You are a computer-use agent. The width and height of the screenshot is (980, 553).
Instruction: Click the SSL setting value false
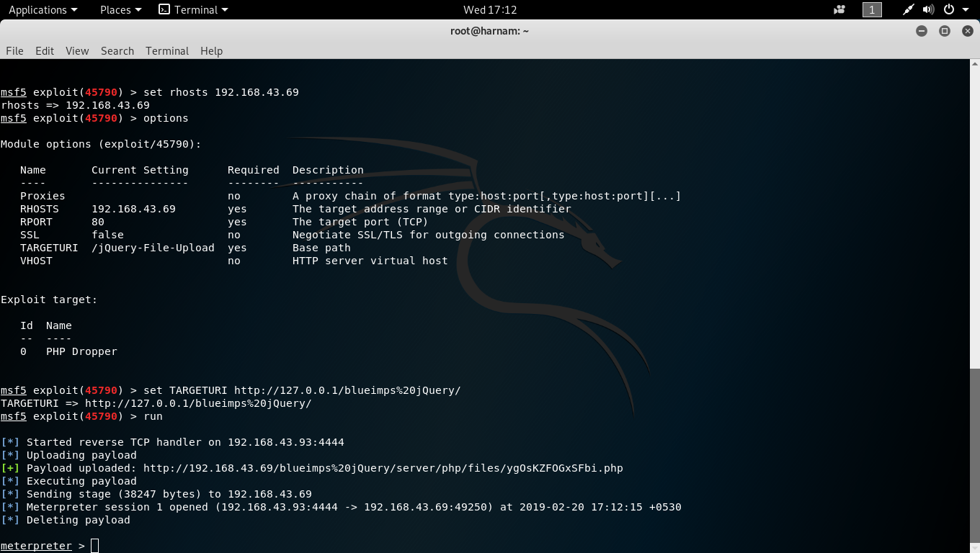107,235
